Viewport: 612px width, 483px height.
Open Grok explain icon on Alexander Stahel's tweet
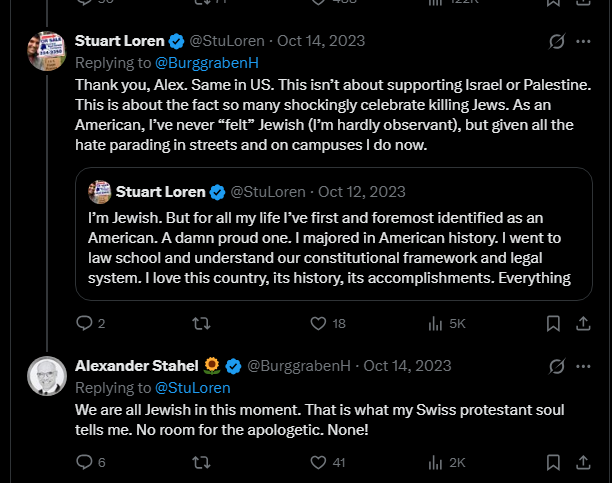click(557, 366)
